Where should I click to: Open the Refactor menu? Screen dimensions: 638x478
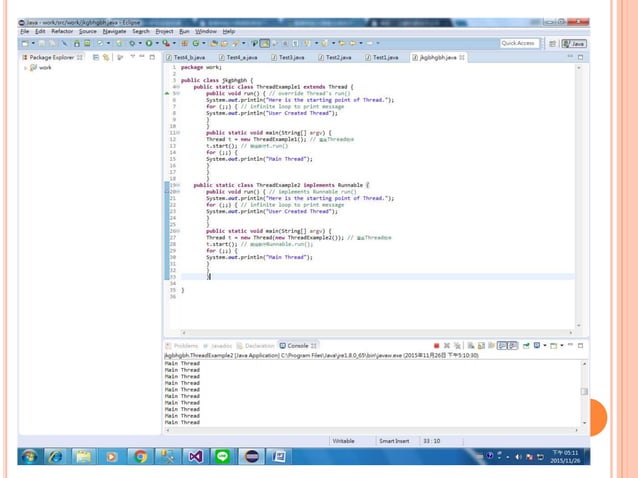(x=61, y=31)
